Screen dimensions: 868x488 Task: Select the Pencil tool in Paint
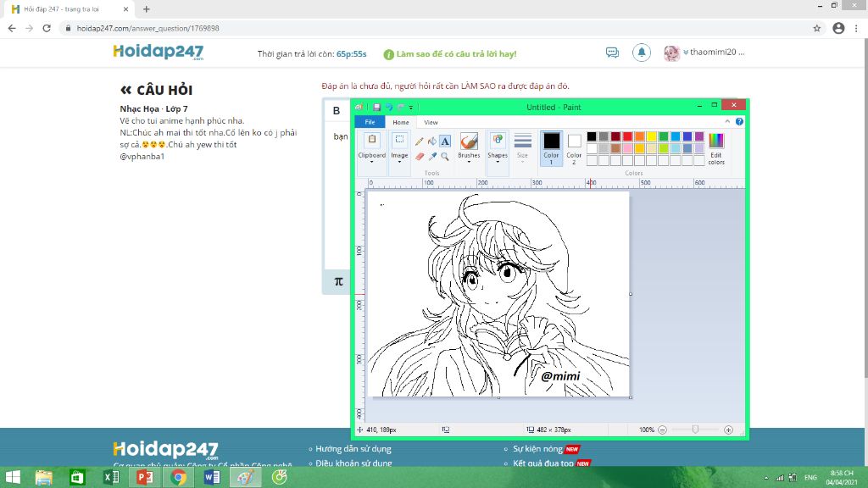(x=419, y=141)
